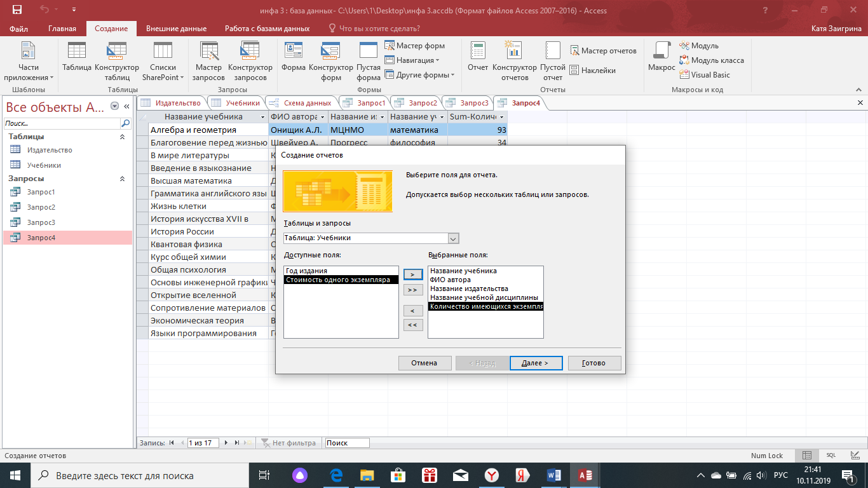Open the Мастер запросов query wizard

click(208, 61)
